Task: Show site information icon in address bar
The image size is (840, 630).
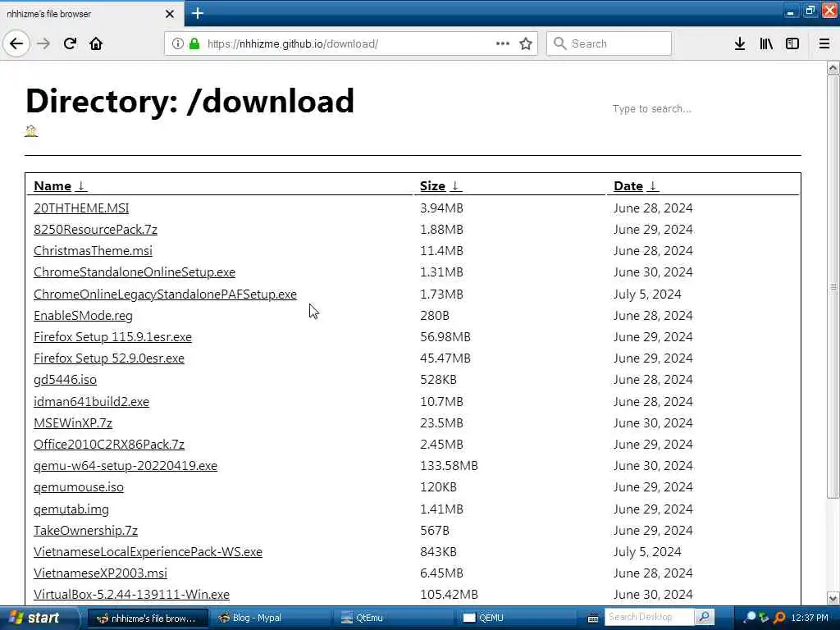Action: [178, 43]
